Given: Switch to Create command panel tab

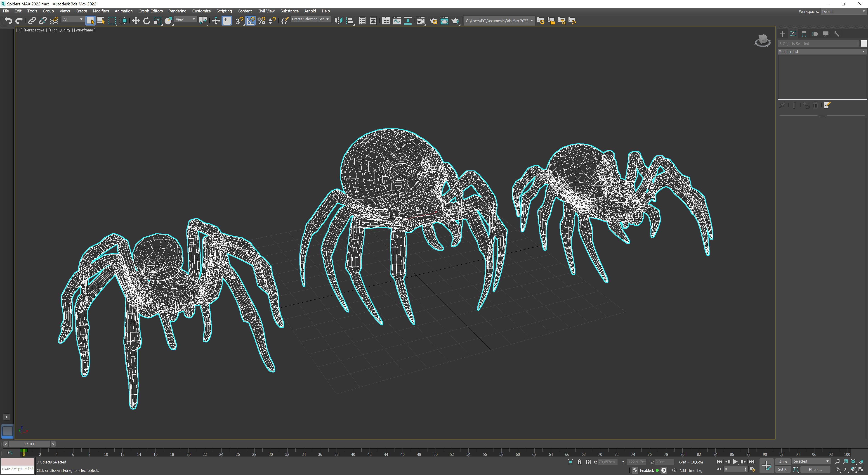Looking at the screenshot, I should click(x=782, y=34).
